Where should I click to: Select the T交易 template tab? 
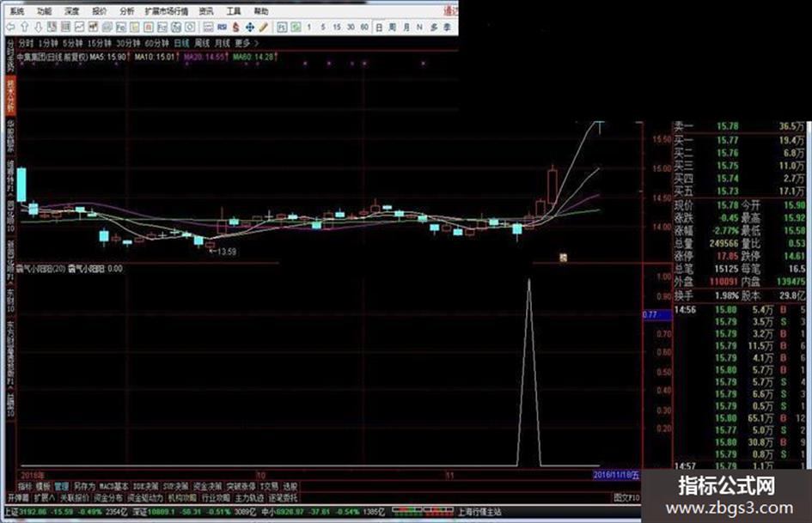point(269,486)
